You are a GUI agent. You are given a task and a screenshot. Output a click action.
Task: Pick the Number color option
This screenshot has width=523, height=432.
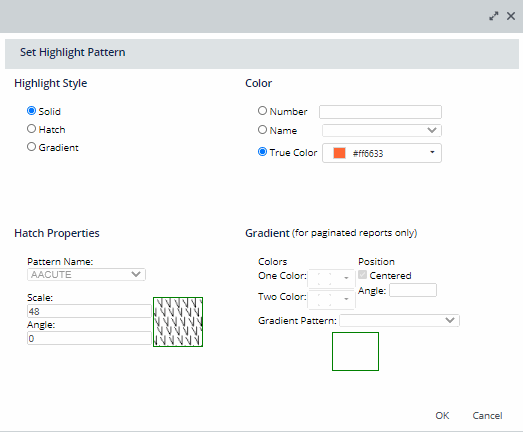tap(263, 111)
